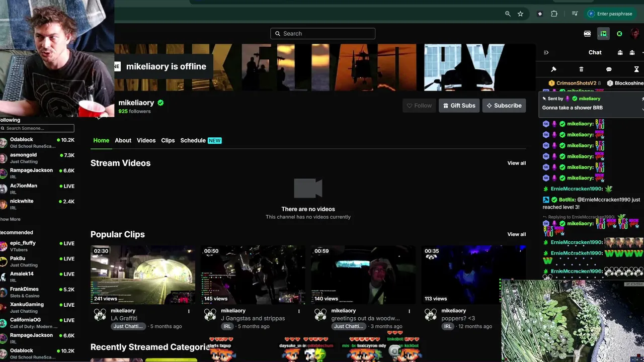Open the second gift icon beside Chat
644x362 pixels.
point(632,52)
